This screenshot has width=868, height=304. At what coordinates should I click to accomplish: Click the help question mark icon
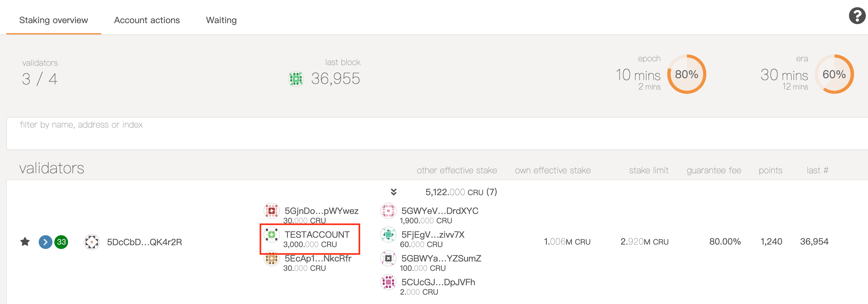click(x=856, y=16)
